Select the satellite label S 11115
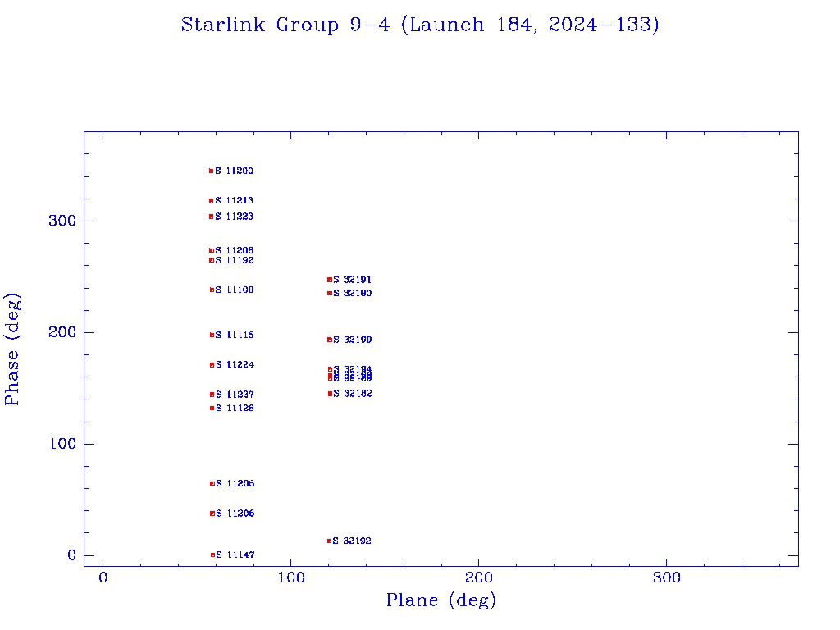 235,335
